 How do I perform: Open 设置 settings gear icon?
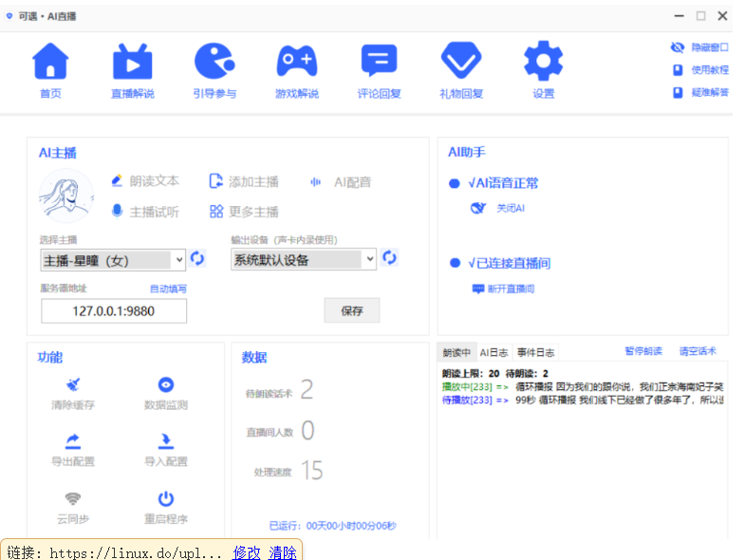click(543, 63)
